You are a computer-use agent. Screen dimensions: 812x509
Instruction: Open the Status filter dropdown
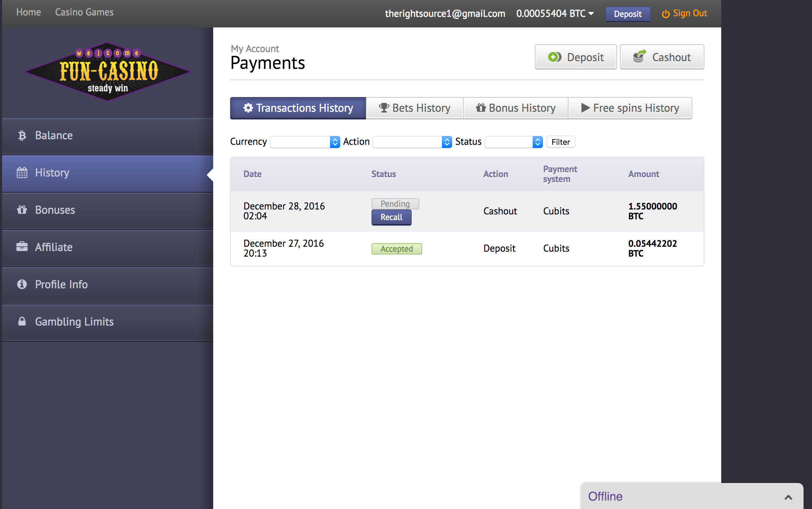[x=514, y=142]
